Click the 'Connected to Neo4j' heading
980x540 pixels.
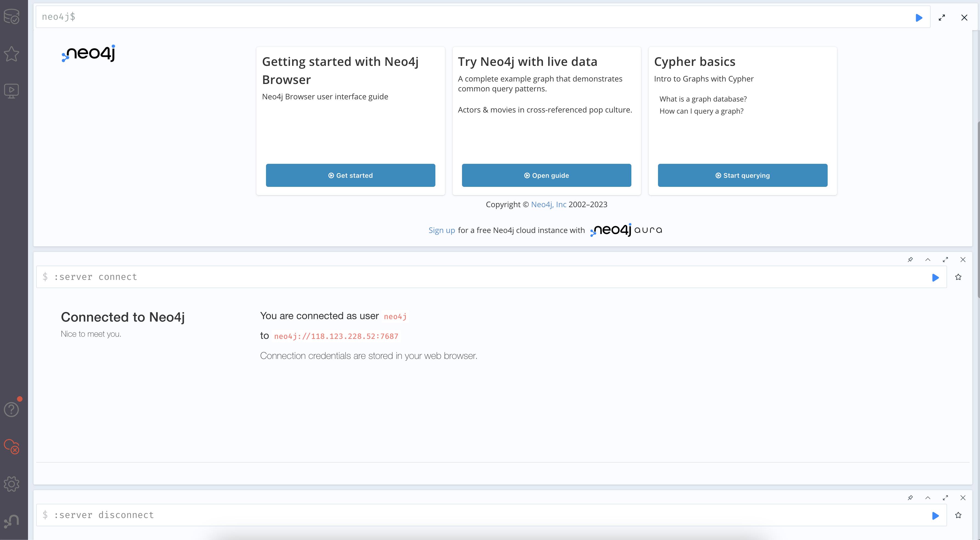coord(123,317)
